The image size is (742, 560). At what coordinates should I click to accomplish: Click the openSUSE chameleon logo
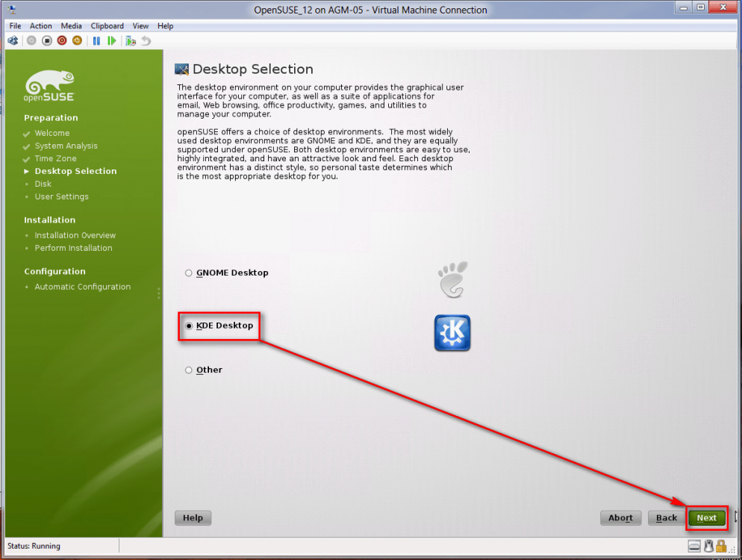pyautogui.click(x=49, y=86)
